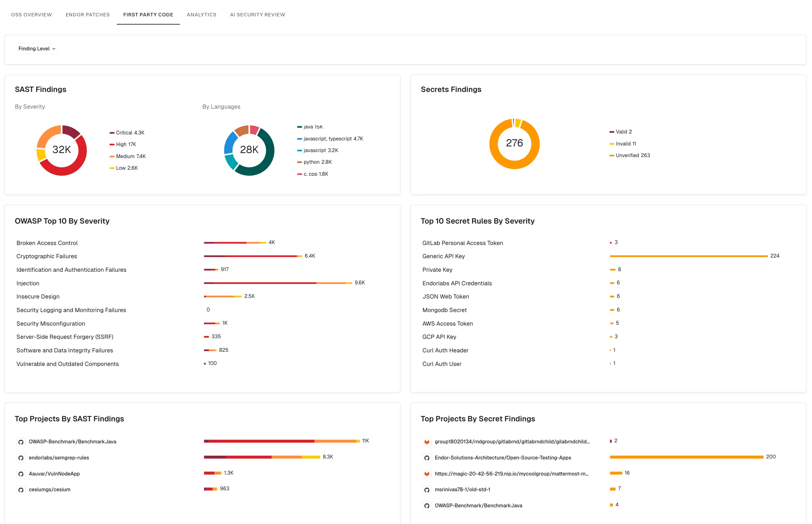The height and width of the screenshot is (524, 812).
Task: Click the 28K languages donut chart
Action: tap(249, 150)
